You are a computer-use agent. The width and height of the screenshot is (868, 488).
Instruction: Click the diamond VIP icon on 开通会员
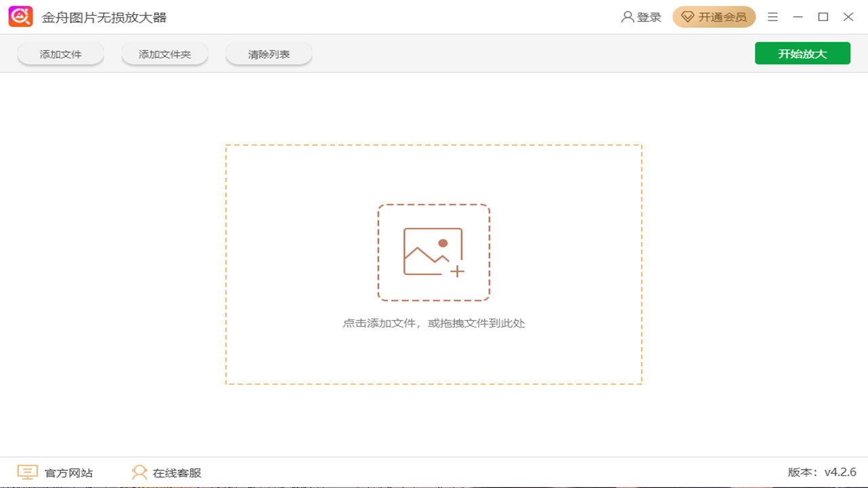click(687, 17)
